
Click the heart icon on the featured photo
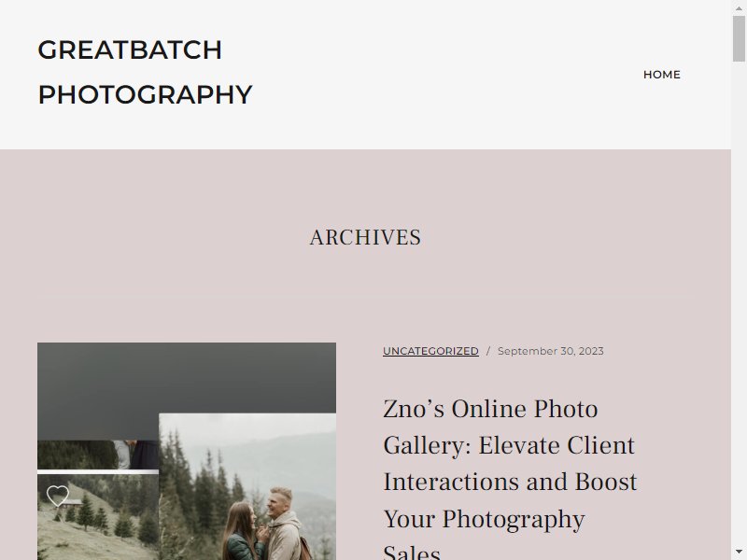[x=58, y=496]
